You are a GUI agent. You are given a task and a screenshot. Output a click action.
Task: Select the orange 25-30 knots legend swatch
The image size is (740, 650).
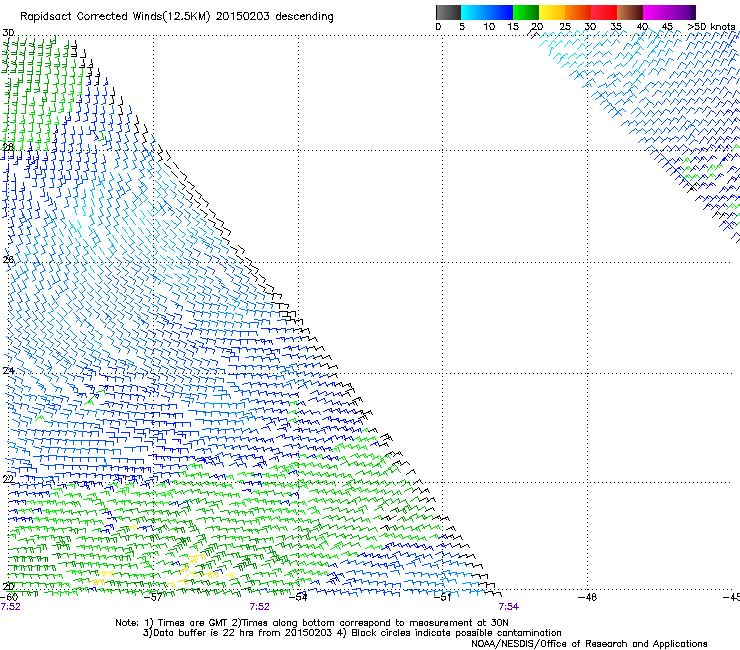click(578, 12)
